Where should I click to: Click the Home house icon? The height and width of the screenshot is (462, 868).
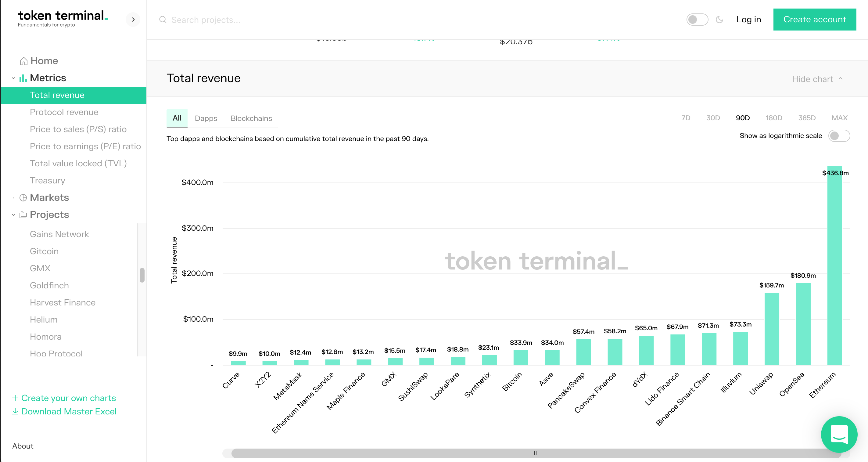[23, 61]
